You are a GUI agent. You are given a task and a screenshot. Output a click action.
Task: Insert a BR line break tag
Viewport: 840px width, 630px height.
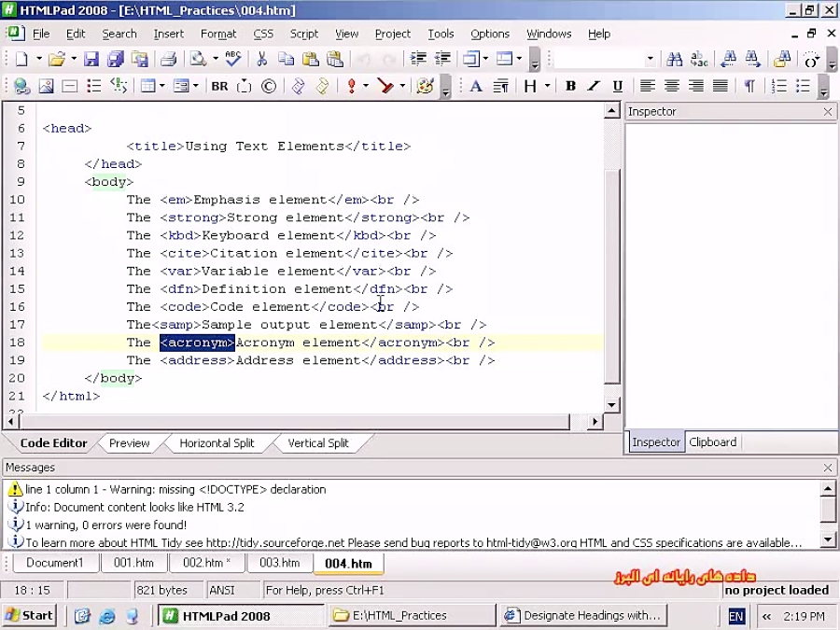click(218, 85)
